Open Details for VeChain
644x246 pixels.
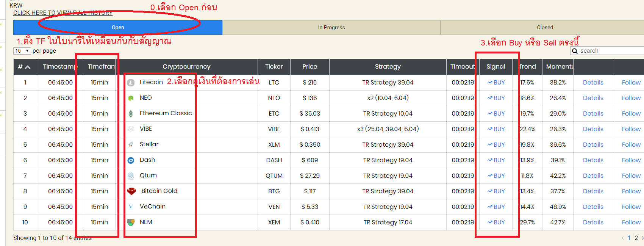pyautogui.click(x=593, y=207)
